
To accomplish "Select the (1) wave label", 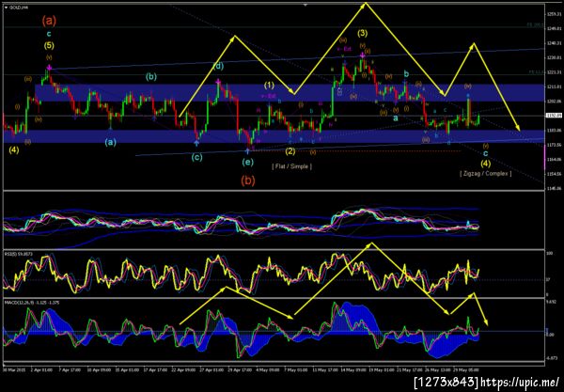I will point(269,86).
